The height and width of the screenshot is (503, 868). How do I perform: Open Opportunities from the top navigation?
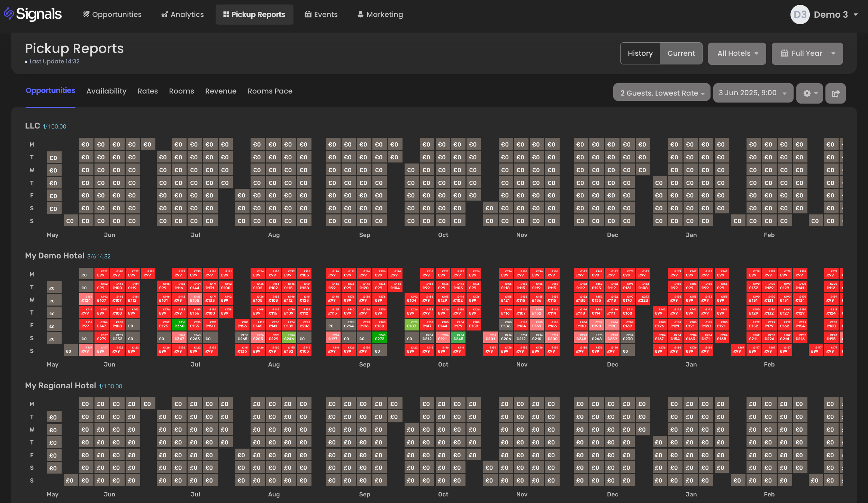(x=112, y=15)
